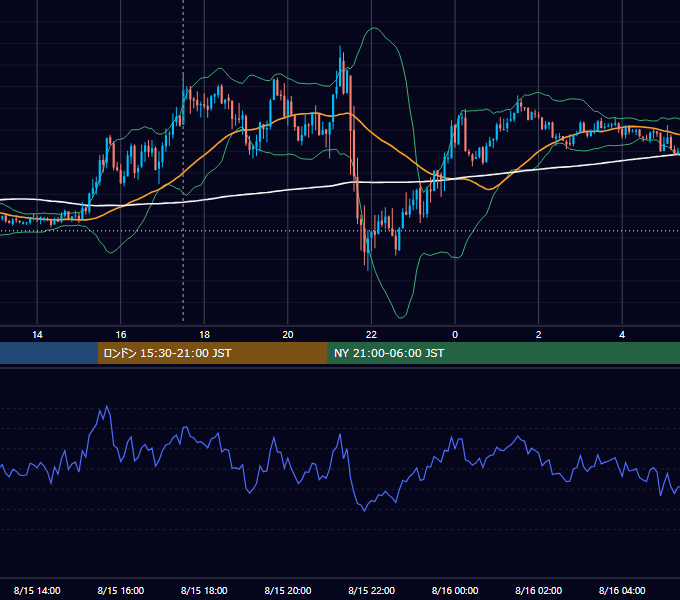This screenshot has width=680, height=600.
Task: Click the 8/16 04:00 date label
Action: 622,590
